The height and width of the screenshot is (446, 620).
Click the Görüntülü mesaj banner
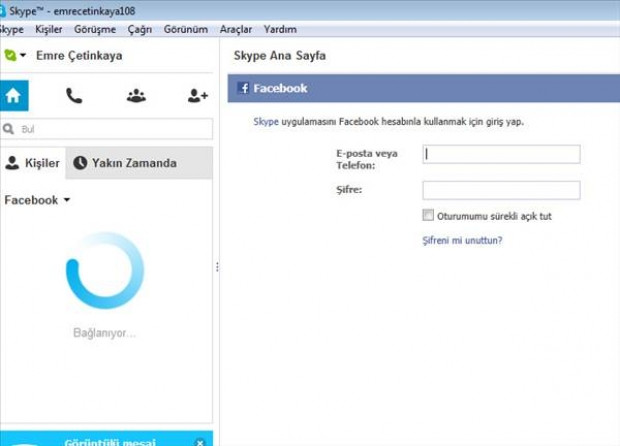[106, 439]
